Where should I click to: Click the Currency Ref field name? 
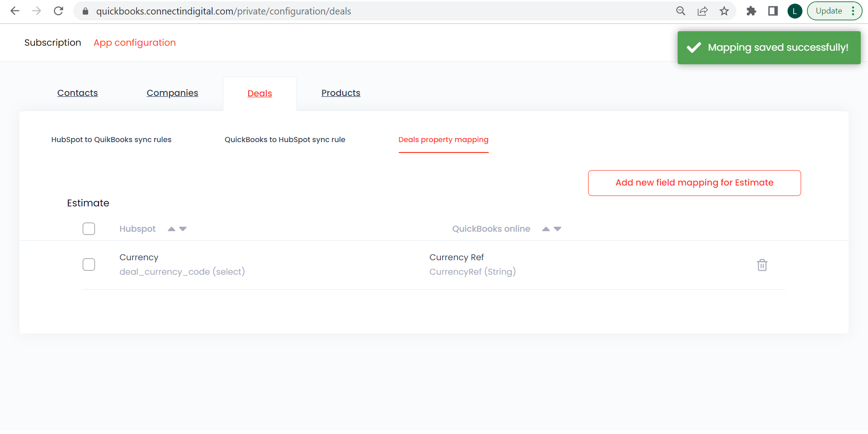click(x=457, y=258)
